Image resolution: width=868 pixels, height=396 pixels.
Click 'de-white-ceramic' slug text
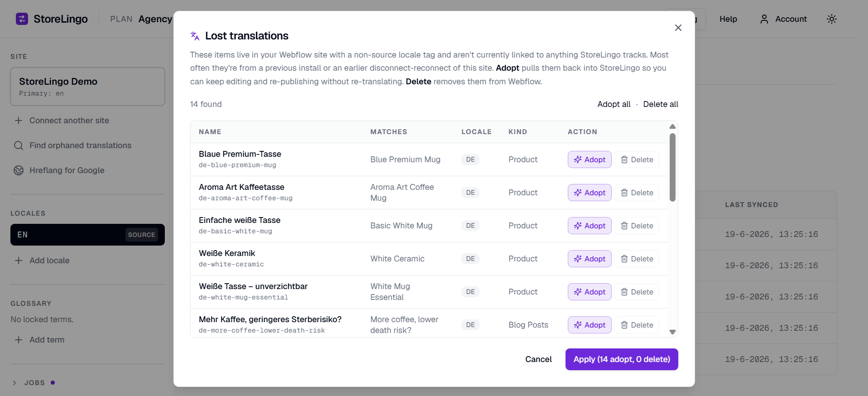231,264
